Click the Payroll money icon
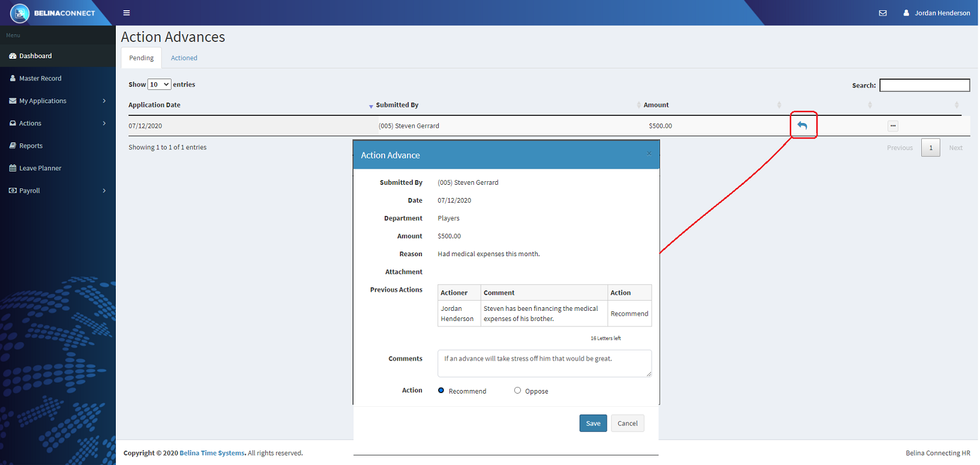980x465 pixels. click(x=13, y=191)
